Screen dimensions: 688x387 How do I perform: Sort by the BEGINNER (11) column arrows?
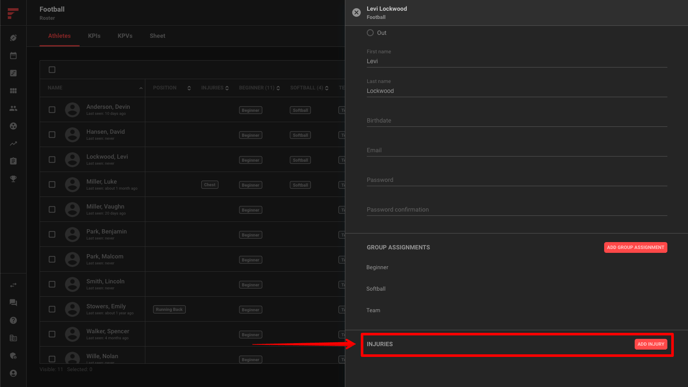[x=278, y=88]
